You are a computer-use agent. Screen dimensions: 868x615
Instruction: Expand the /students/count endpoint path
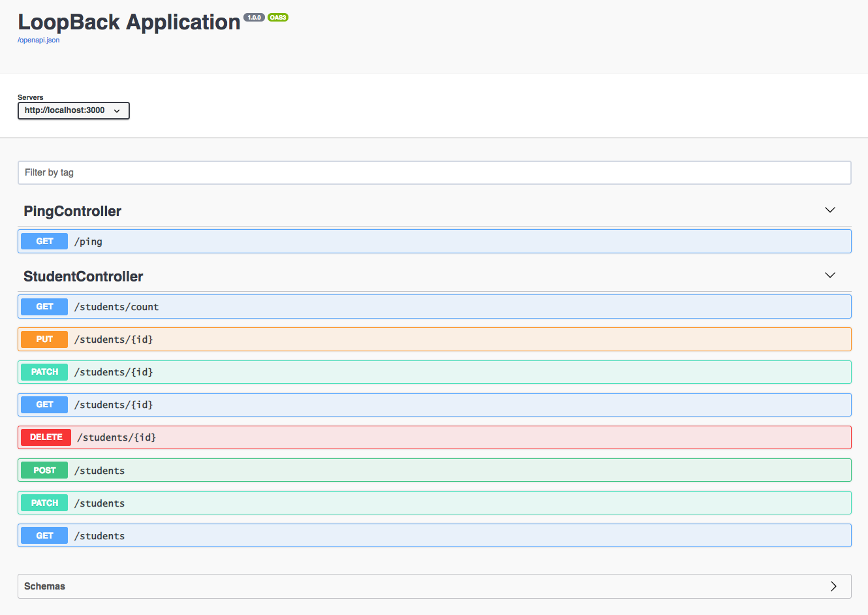116,307
